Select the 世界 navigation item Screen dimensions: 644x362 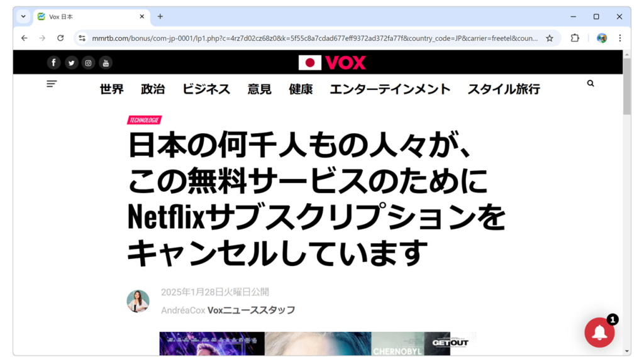(x=111, y=89)
